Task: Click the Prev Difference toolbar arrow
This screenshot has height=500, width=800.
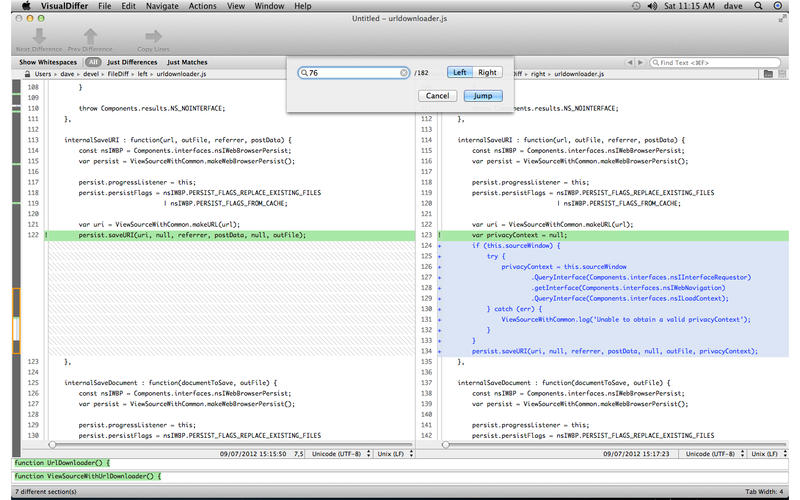Action: pyautogui.click(x=90, y=35)
